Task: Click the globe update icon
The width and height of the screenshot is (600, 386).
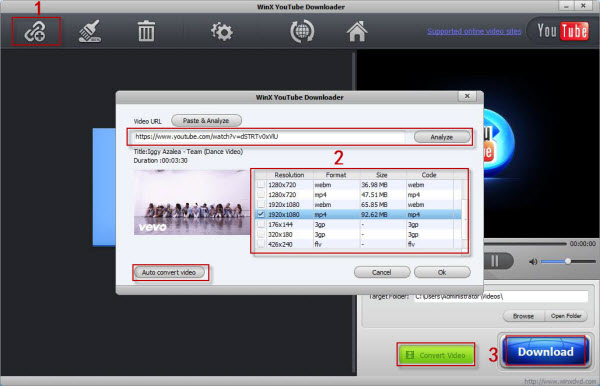Action: [302, 31]
